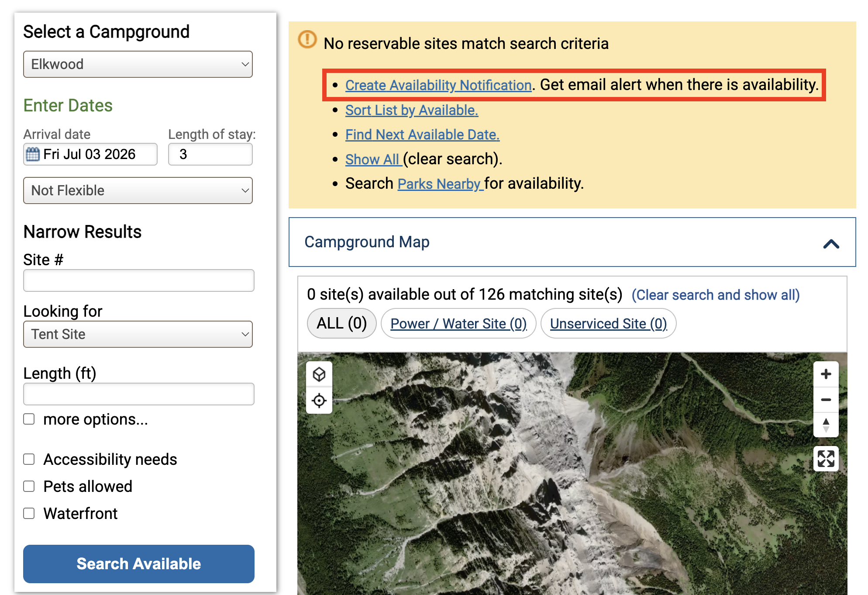Reset map north with compass arrow icon
The image size is (868, 595).
(826, 425)
